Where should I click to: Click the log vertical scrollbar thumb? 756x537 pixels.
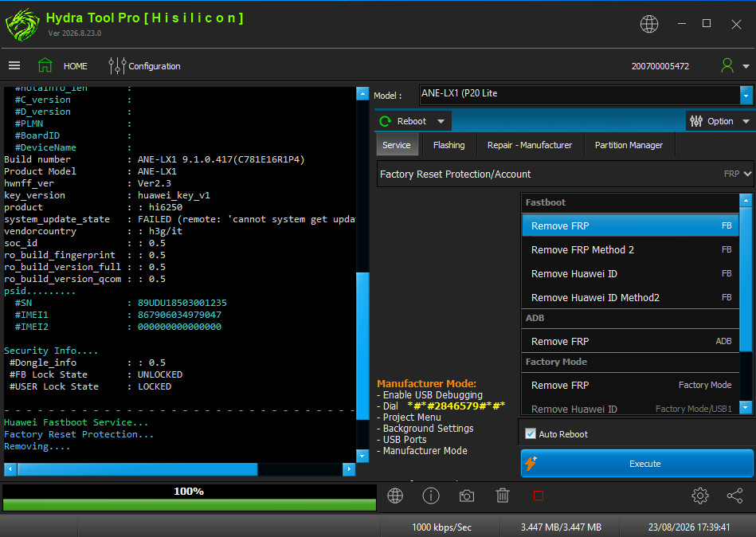click(362, 346)
